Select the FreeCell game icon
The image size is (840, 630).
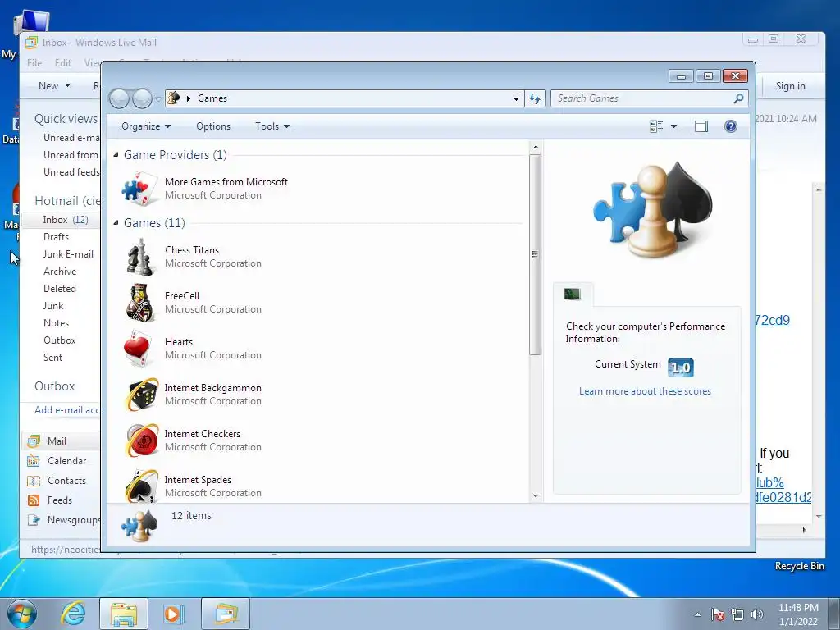pyautogui.click(x=140, y=303)
